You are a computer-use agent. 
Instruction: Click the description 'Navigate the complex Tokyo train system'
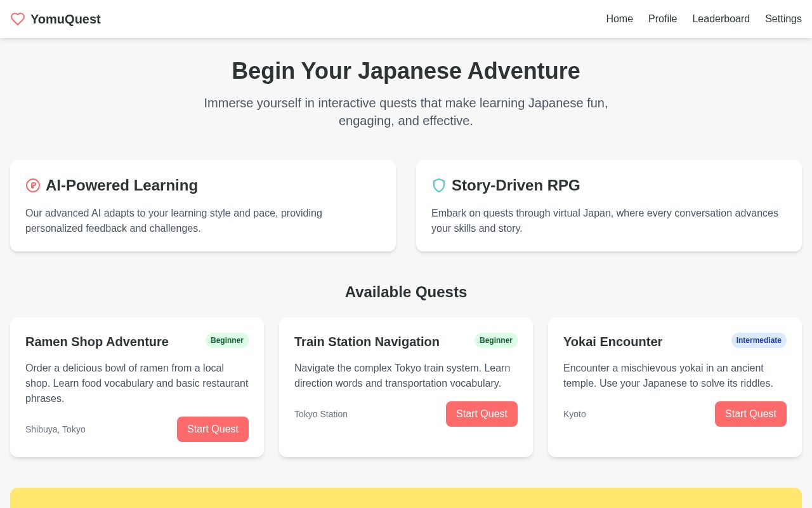point(402,376)
